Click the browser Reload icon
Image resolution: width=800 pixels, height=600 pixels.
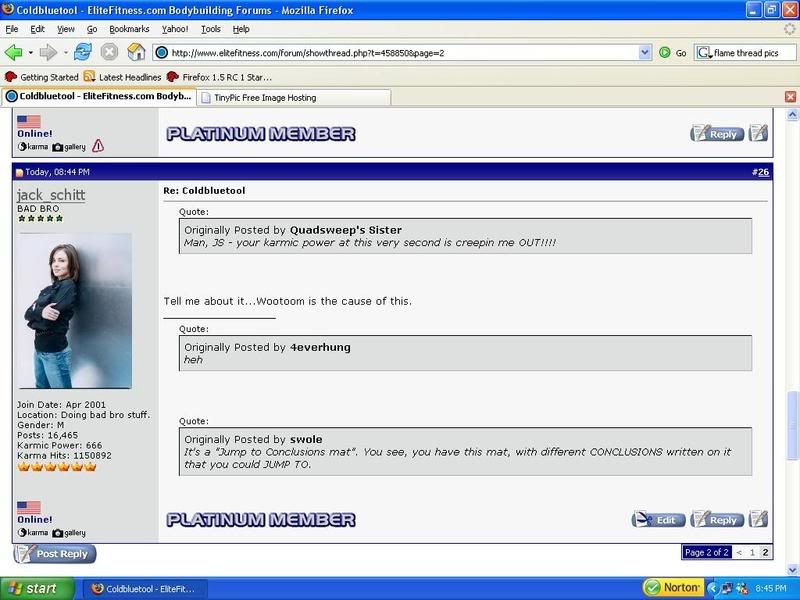[83, 52]
